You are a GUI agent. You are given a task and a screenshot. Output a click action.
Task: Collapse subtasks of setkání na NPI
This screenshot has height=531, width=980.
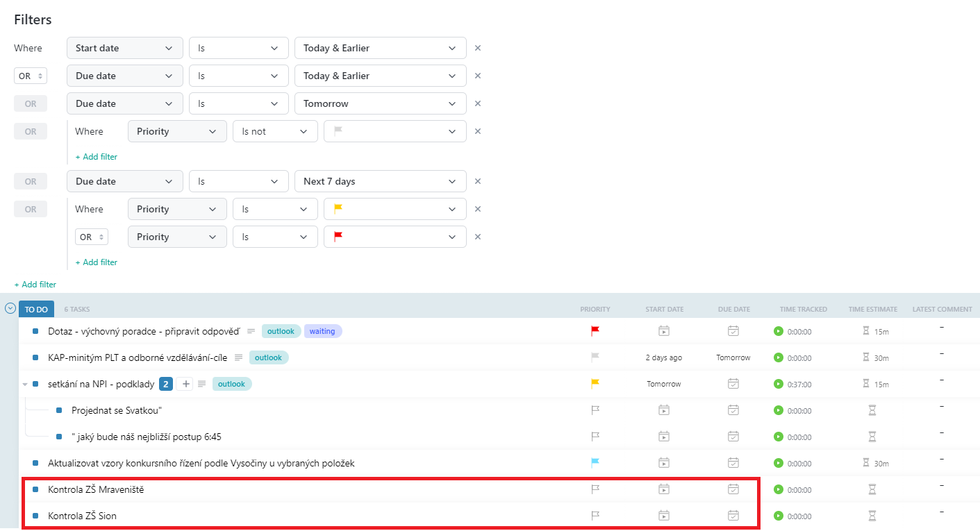[x=26, y=384]
